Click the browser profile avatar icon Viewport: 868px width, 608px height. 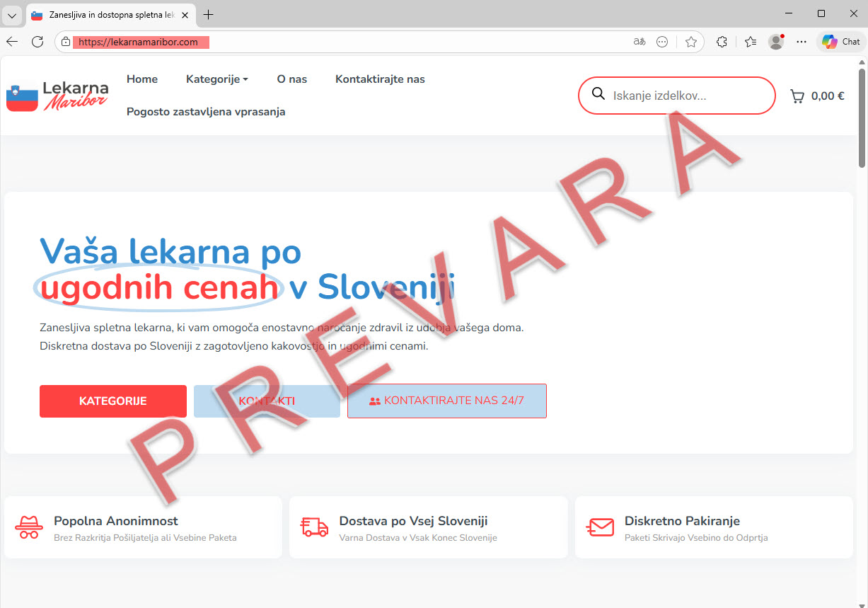click(x=776, y=42)
